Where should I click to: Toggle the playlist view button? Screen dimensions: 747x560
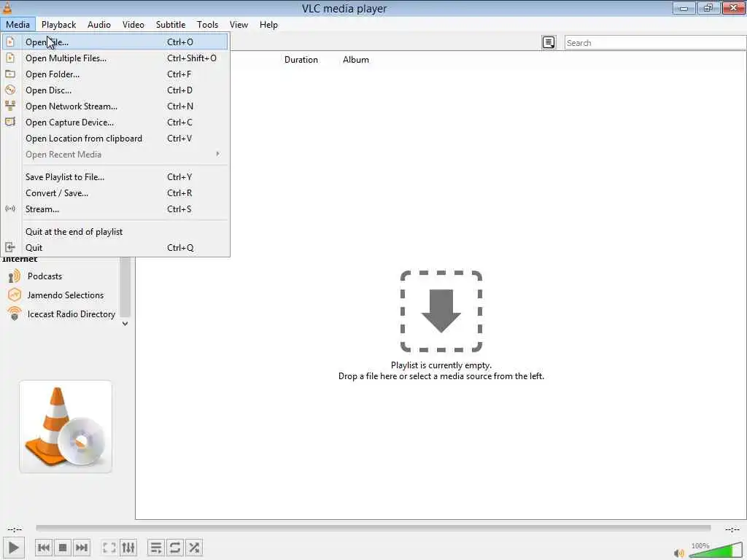[156, 548]
